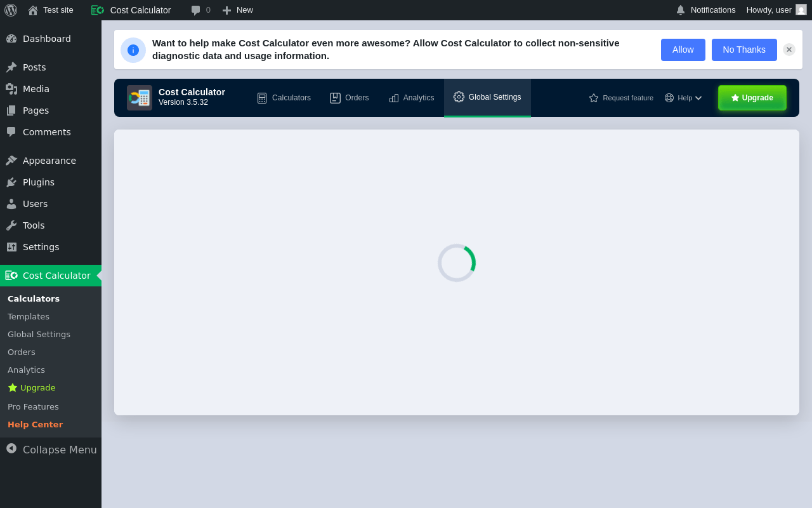The width and height of the screenshot is (812, 508).
Task: Open Comments in the sidebar
Action: 51,132
